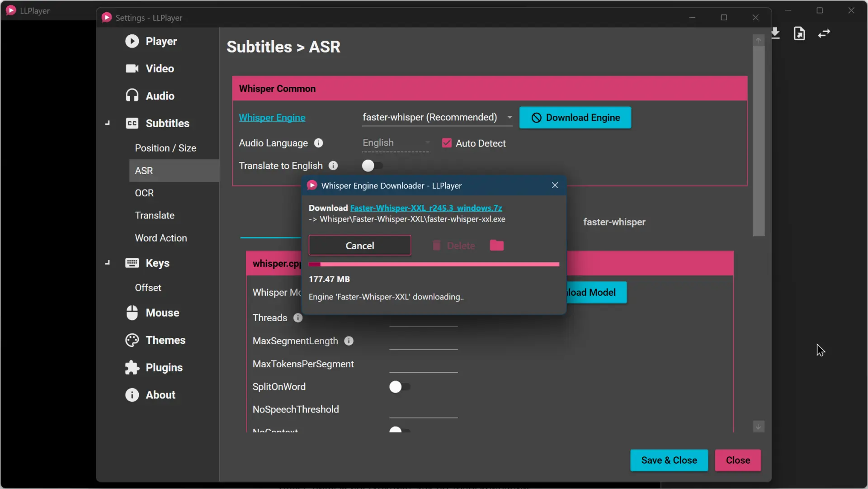Screen dimensions: 868x489
Task: Go to Audio settings
Action: (160, 96)
